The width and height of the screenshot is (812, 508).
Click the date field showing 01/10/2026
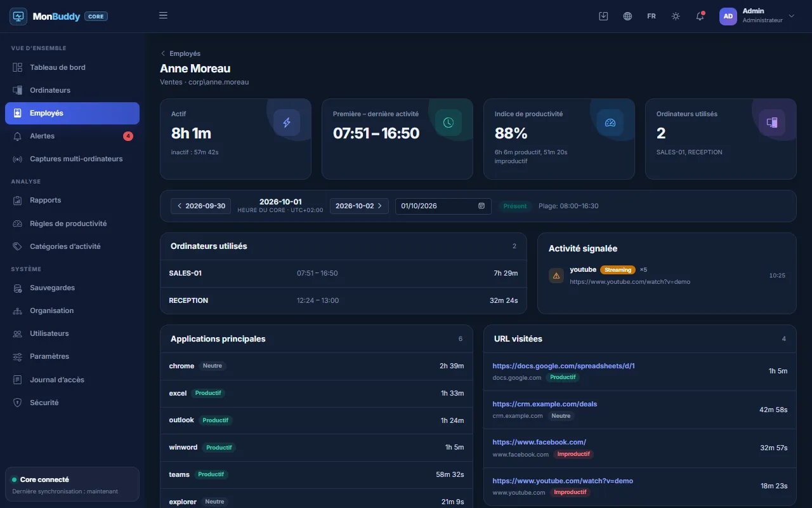click(443, 206)
